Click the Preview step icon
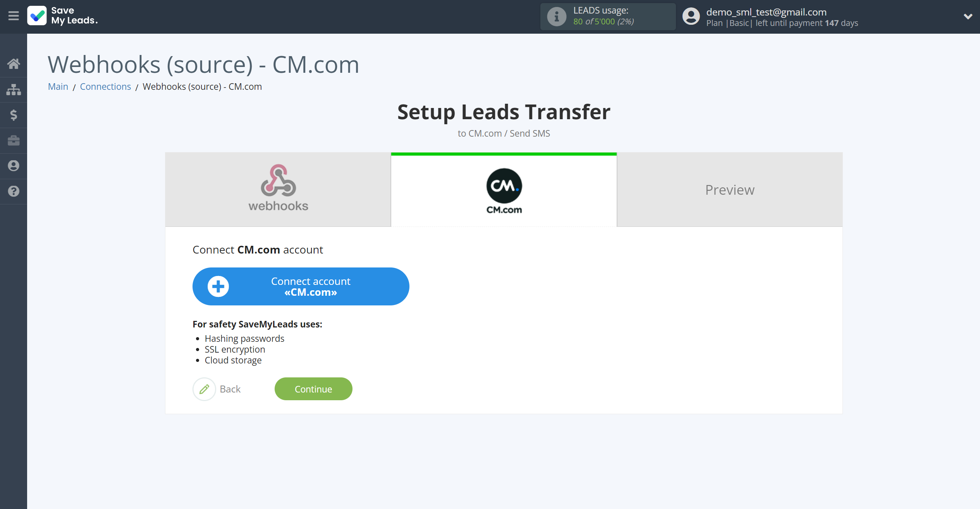The width and height of the screenshot is (980, 509). pyautogui.click(x=730, y=189)
